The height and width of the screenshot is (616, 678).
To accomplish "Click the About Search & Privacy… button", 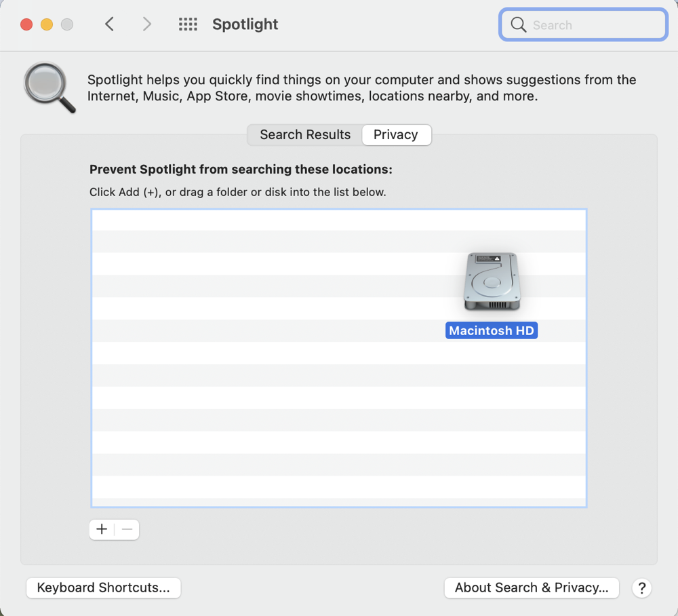I will (x=532, y=588).
